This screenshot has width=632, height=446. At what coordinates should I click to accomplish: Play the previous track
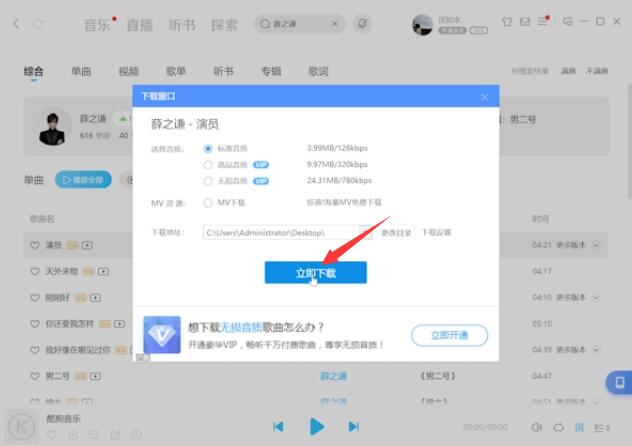point(279,427)
